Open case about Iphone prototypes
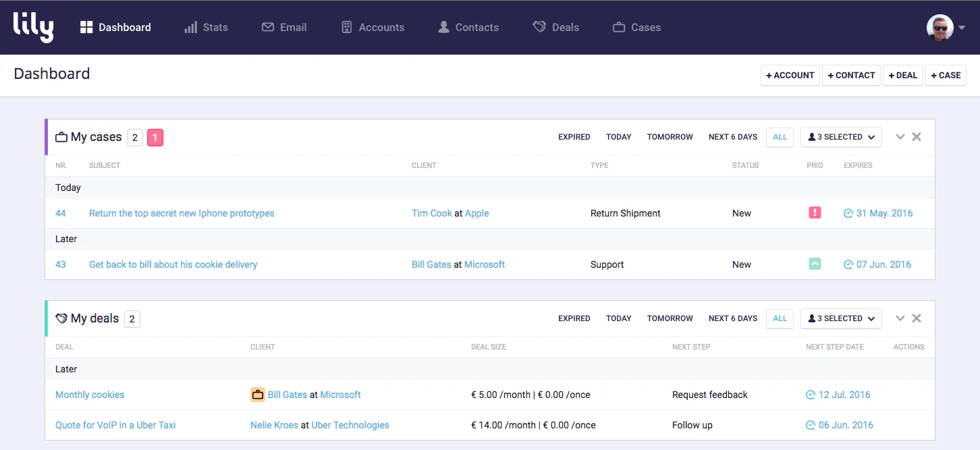Viewport: 980px width, 450px height. [182, 213]
